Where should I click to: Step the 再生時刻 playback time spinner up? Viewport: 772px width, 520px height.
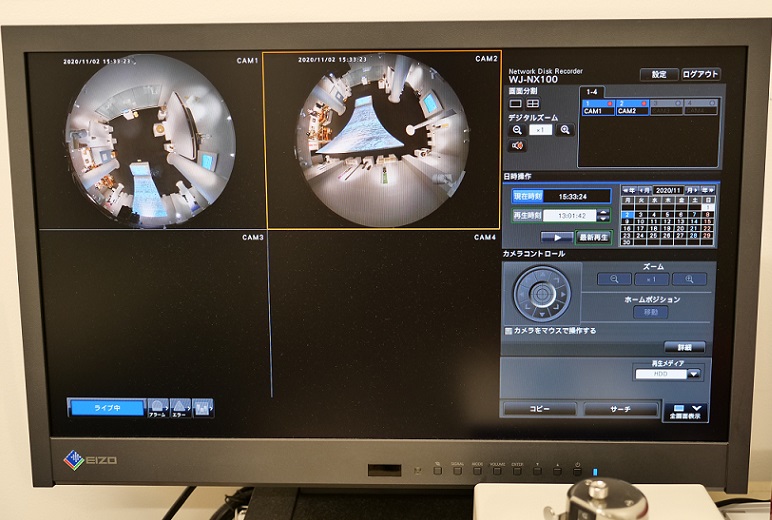pos(603,211)
